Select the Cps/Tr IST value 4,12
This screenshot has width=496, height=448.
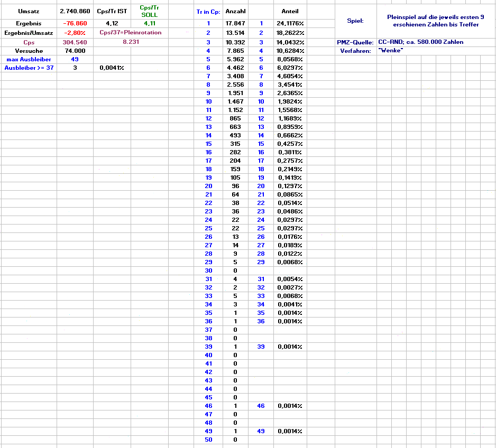tap(112, 23)
